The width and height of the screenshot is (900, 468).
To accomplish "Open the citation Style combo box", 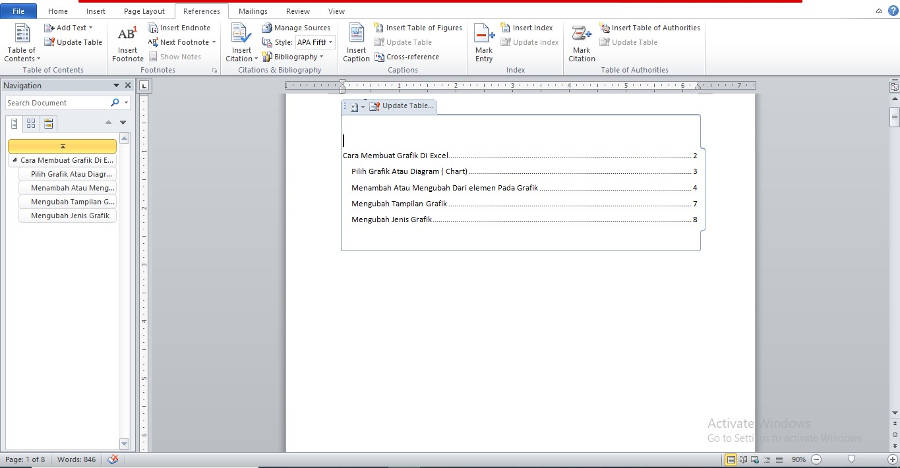I will (x=315, y=42).
